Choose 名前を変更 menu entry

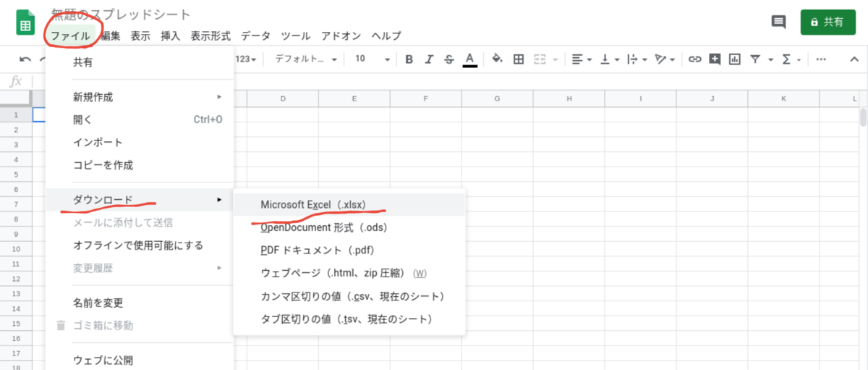(x=140, y=303)
